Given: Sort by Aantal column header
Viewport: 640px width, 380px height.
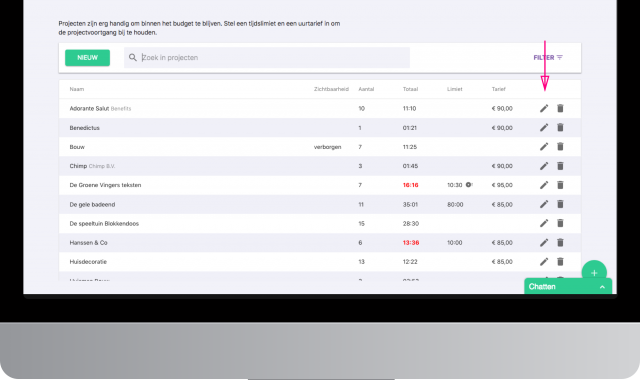Looking at the screenshot, I should tap(366, 89).
